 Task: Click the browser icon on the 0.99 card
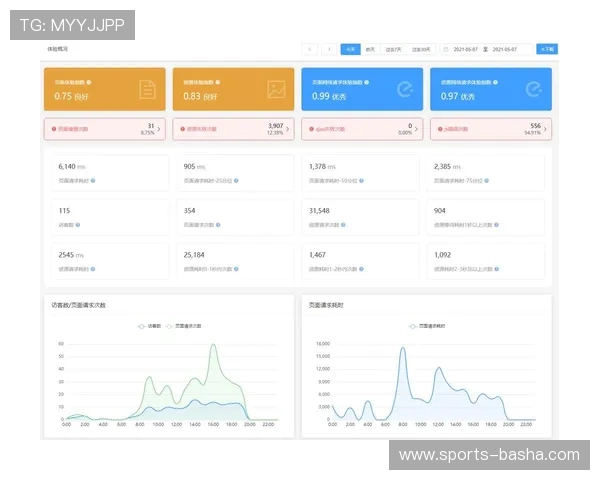tap(405, 90)
